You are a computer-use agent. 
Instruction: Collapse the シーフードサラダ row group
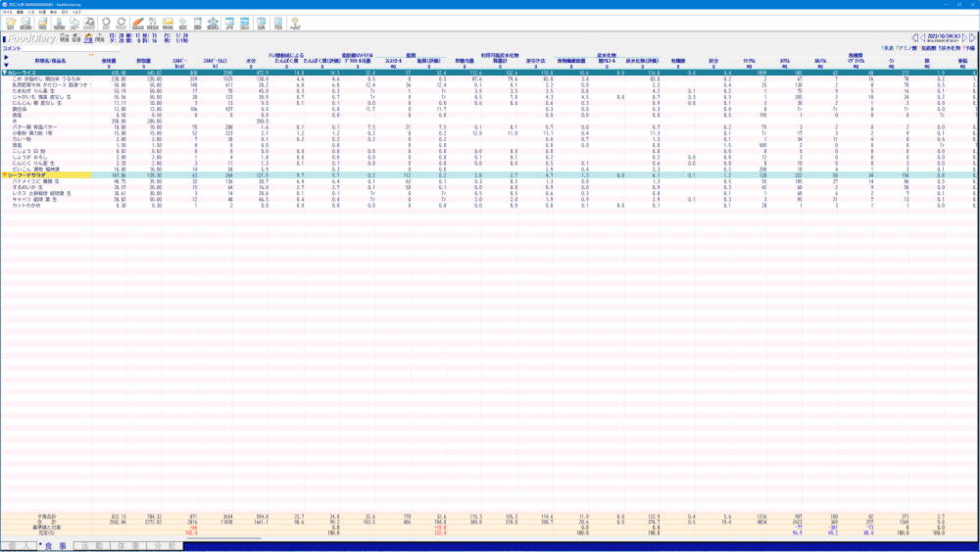tap(4, 175)
